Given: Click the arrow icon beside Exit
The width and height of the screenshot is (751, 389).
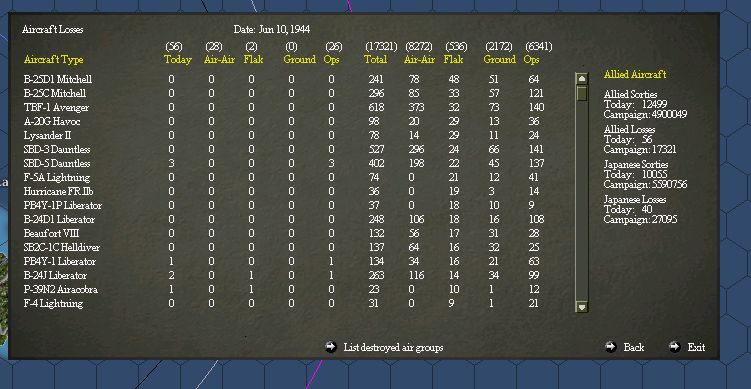Looking at the screenshot, I should [675, 347].
